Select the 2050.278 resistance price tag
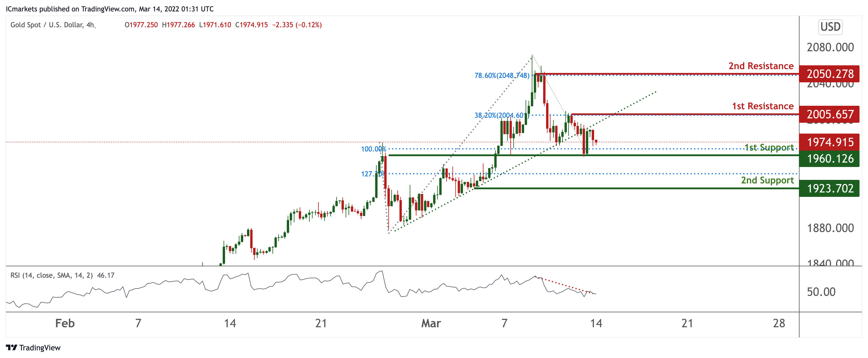The width and height of the screenshot is (868, 358). coord(829,74)
